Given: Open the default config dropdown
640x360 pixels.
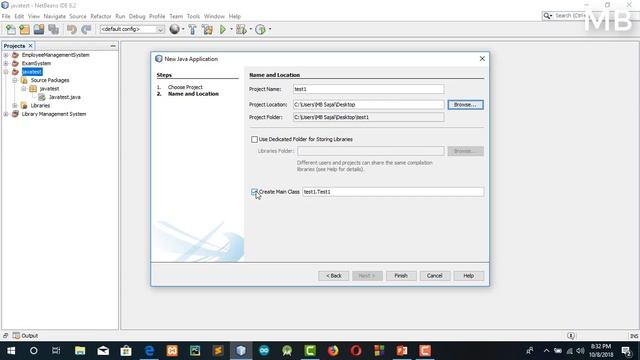Looking at the screenshot, I should pos(160,29).
